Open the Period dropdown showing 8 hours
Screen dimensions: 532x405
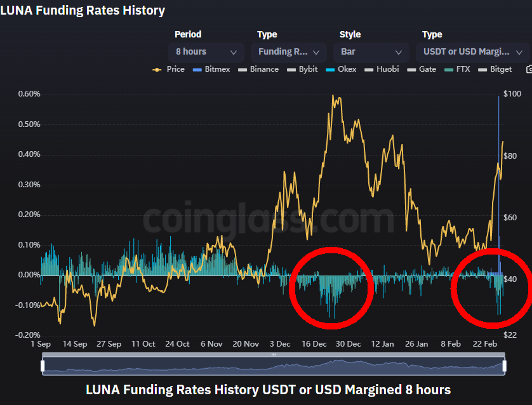(x=206, y=52)
